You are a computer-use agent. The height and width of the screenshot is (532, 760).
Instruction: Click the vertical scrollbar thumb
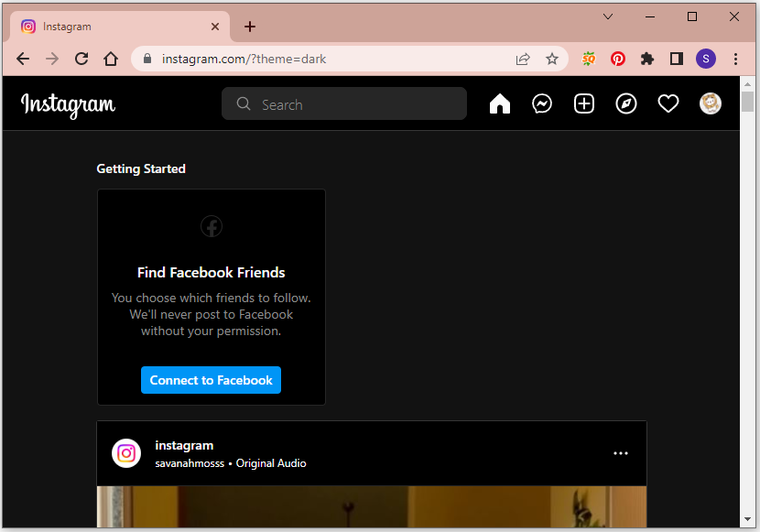pyautogui.click(x=747, y=102)
